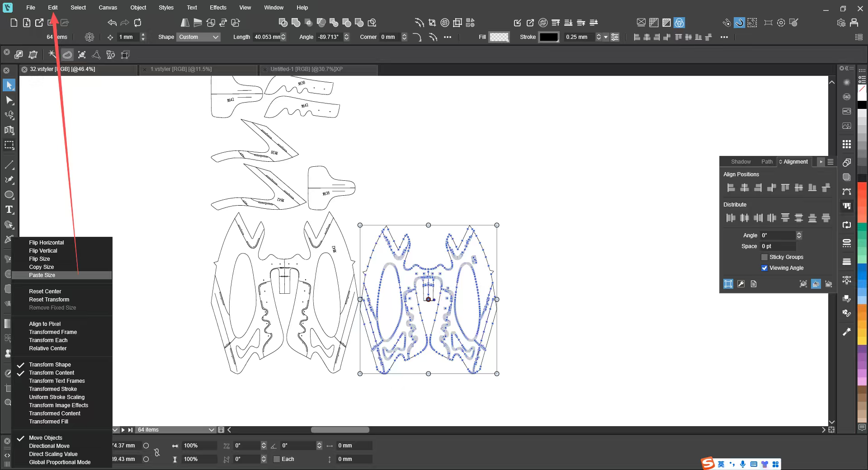Click the Eyedropper icon in right sidebar
Viewport: 868px width, 470px height.
(847, 332)
